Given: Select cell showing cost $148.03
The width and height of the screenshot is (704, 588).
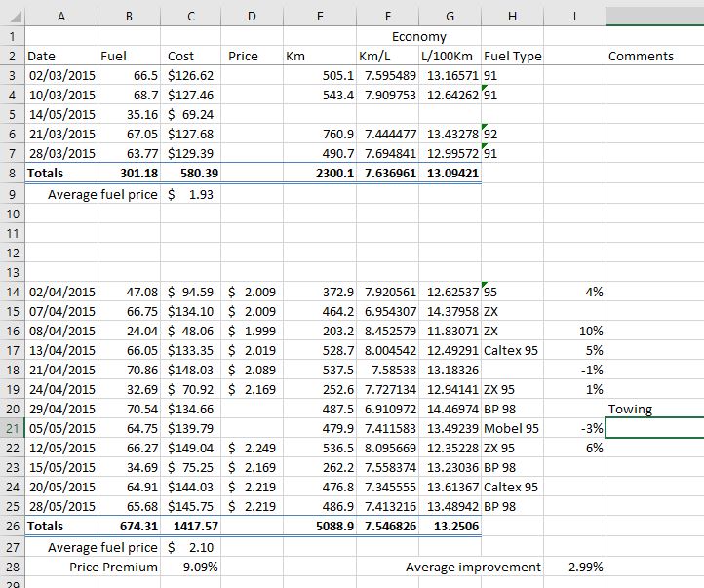Looking at the screenshot, I should tap(191, 370).
